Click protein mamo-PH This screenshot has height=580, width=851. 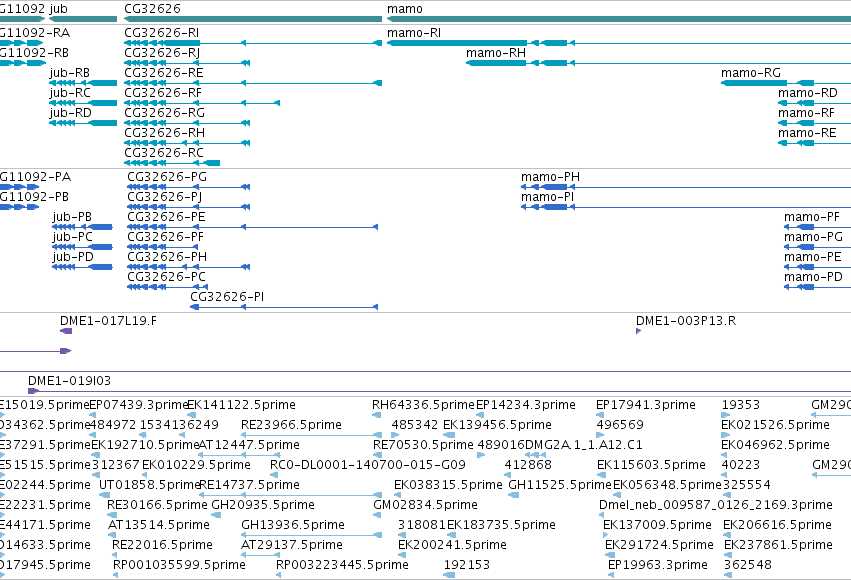(x=550, y=177)
